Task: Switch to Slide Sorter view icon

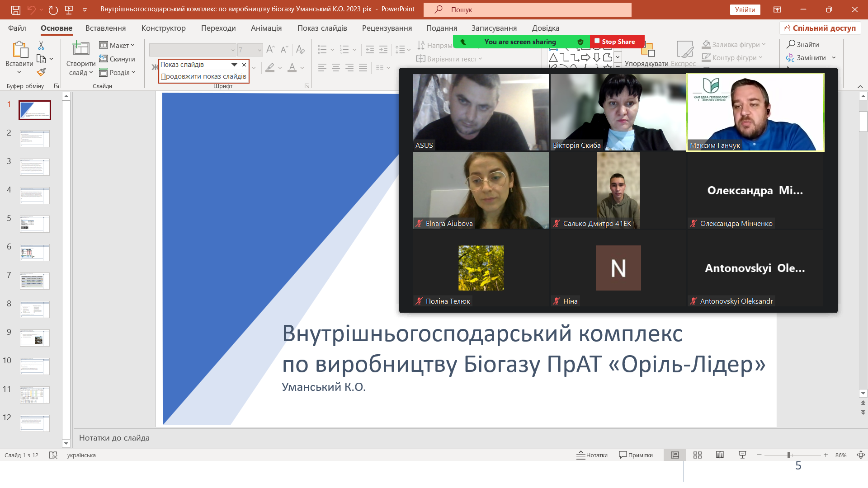Action: click(698, 455)
